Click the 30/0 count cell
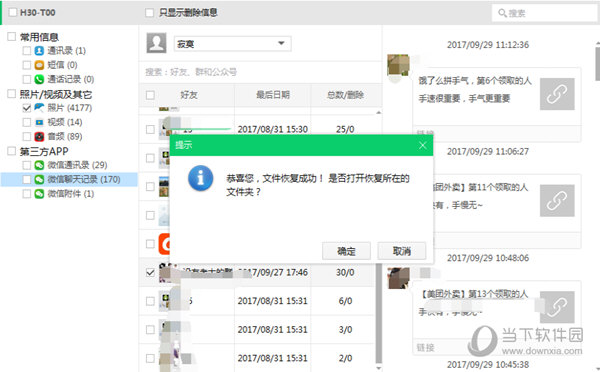The height and width of the screenshot is (372, 600). [345, 272]
